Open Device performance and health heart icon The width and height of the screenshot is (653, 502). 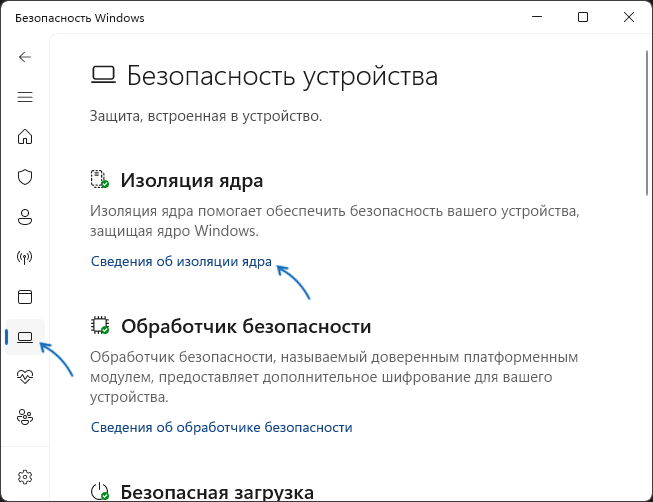[x=25, y=377]
